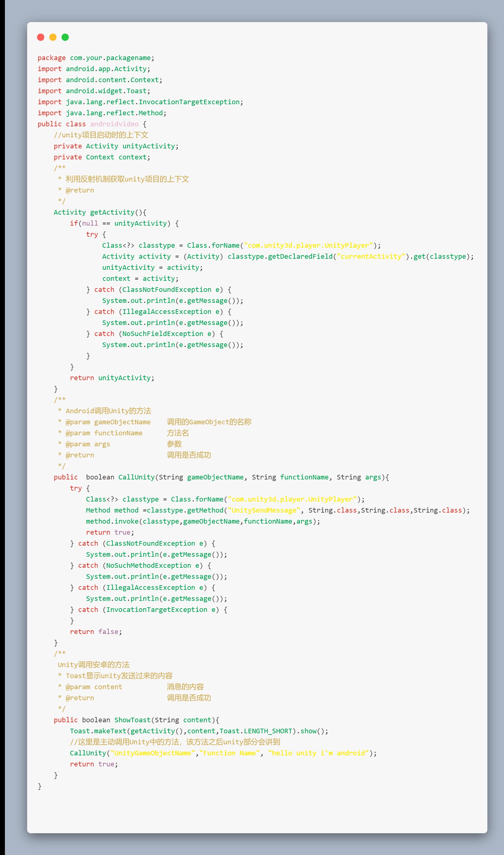Click 'catch (NoSuchMethodException e)' line

pyautogui.click(x=140, y=566)
